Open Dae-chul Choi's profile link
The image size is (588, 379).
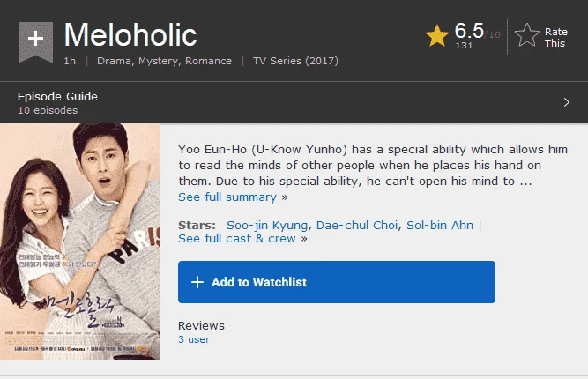(357, 225)
